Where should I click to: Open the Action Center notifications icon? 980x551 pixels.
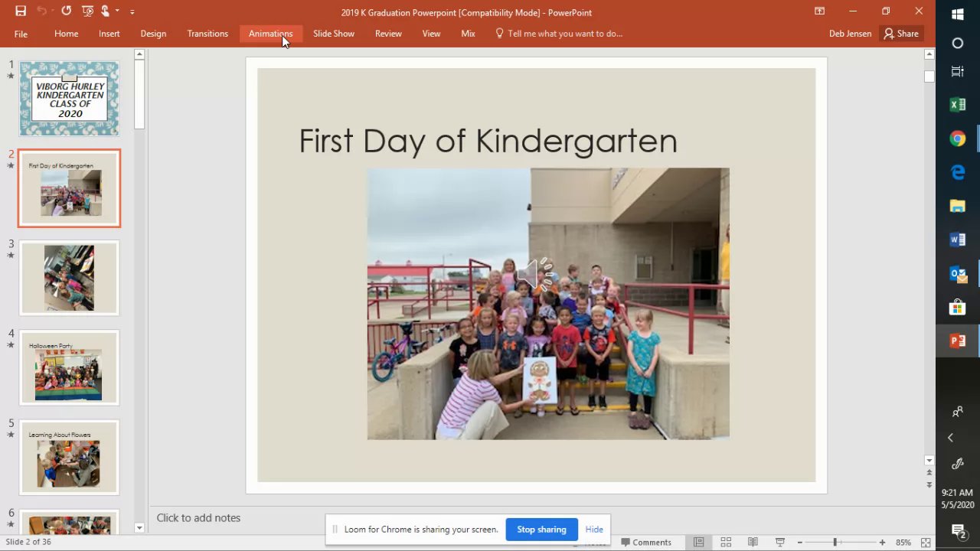click(958, 530)
